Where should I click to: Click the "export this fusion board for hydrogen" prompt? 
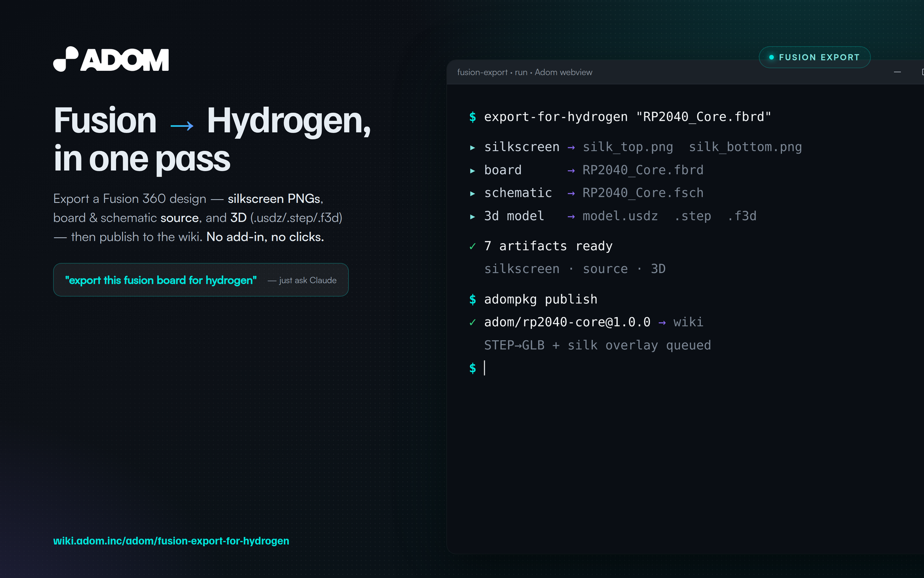[160, 280]
